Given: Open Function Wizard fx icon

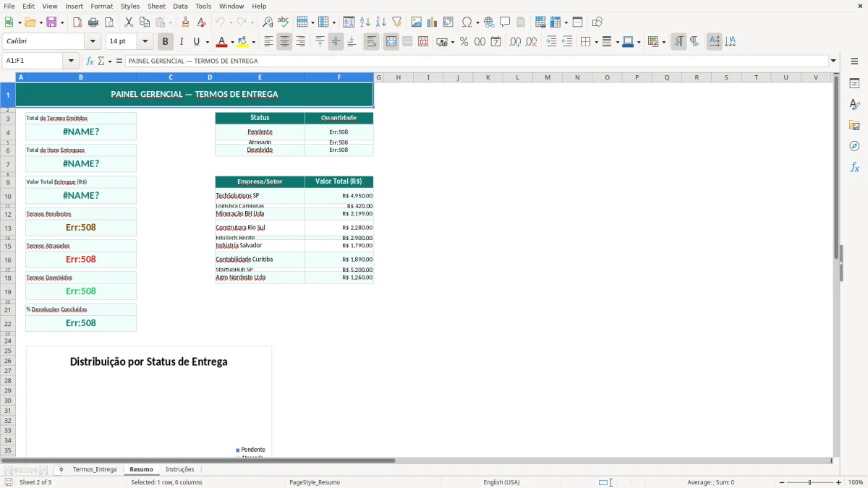Looking at the screenshot, I should [90, 61].
